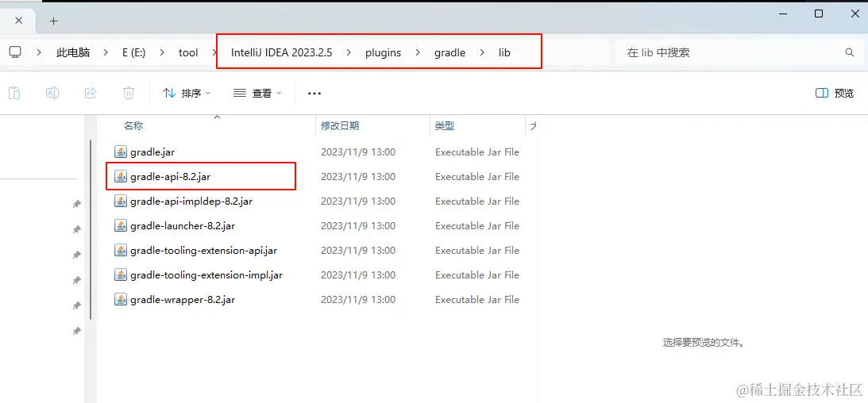Click the jar icon beside gradle-api-impldep-8.2.jar
Image resolution: width=868 pixels, height=403 pixels.
pyautogui.click(x=121, y=201)
